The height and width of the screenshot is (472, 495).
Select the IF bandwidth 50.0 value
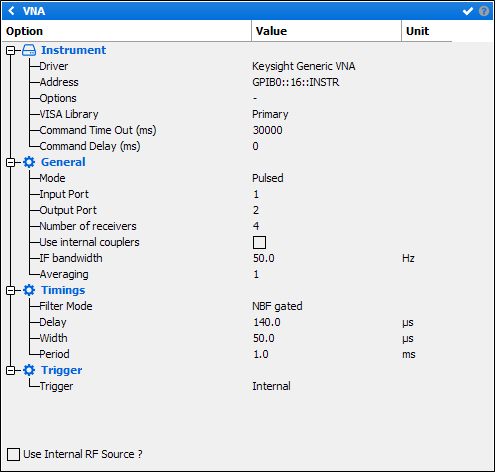[264, 258]
